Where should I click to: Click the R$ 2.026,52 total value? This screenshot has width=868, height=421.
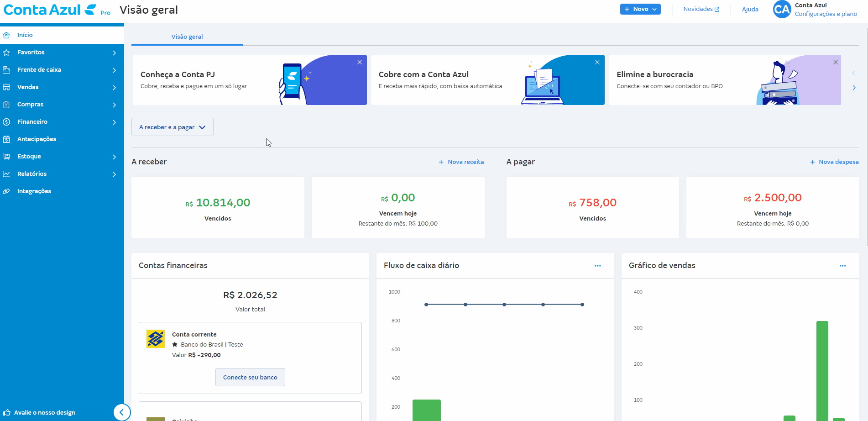250,295
